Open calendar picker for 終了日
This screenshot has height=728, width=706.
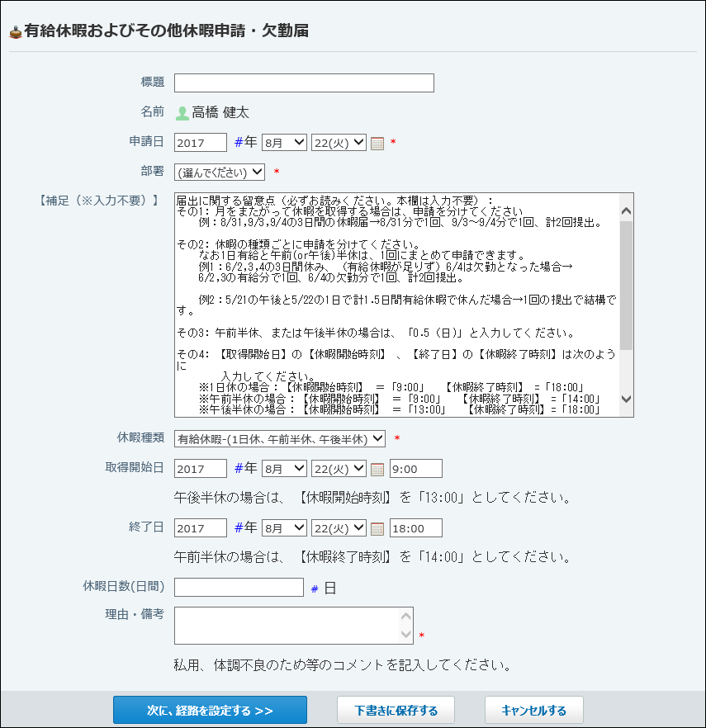click(377, 529)
